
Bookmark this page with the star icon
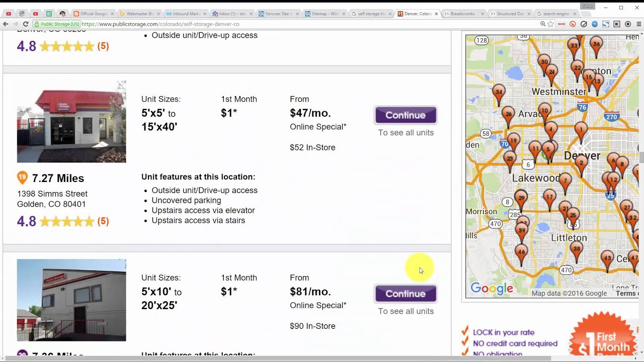[x=551, y=24]
